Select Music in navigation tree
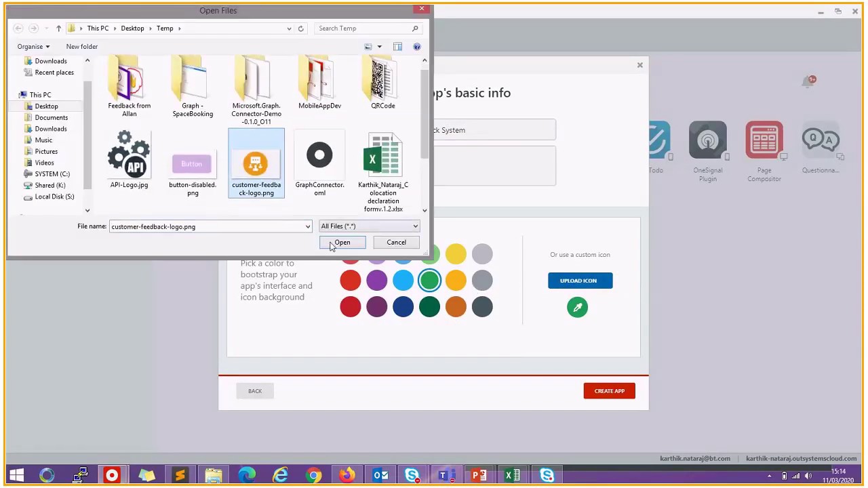This screenshot has width=868, height=488. coord(43,140)
